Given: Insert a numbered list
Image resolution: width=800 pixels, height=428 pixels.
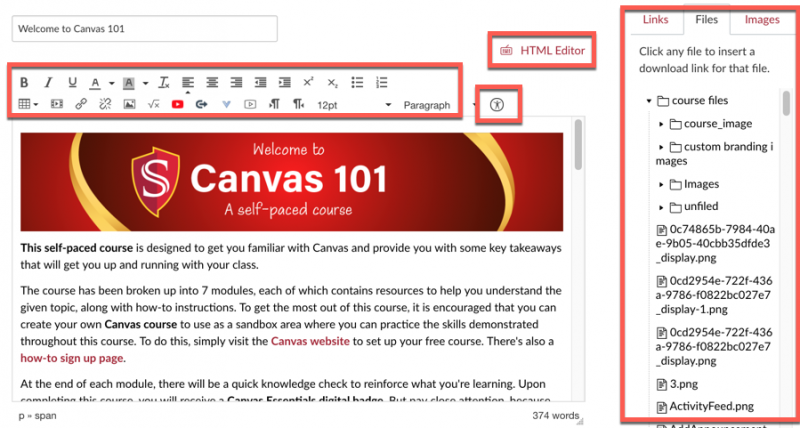Looking at the screenshot, I should click(x=382, y=83).
